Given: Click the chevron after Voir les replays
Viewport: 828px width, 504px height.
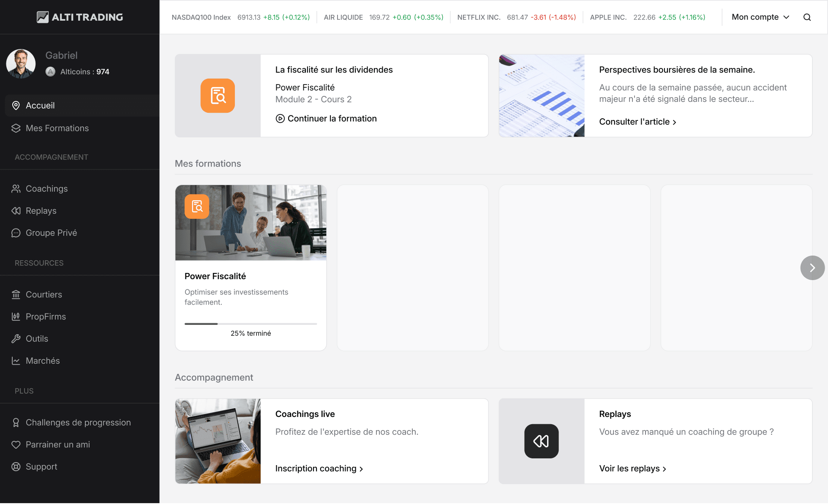Looking at the screenshot, I should pos(665,469).
